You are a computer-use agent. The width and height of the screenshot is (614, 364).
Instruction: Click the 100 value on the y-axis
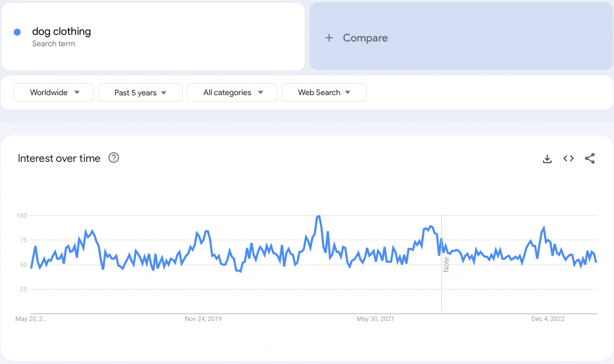22,216
